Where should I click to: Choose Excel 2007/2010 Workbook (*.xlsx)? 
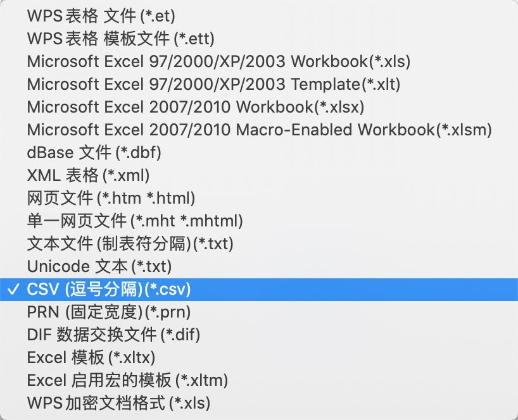tap(196, 107)
